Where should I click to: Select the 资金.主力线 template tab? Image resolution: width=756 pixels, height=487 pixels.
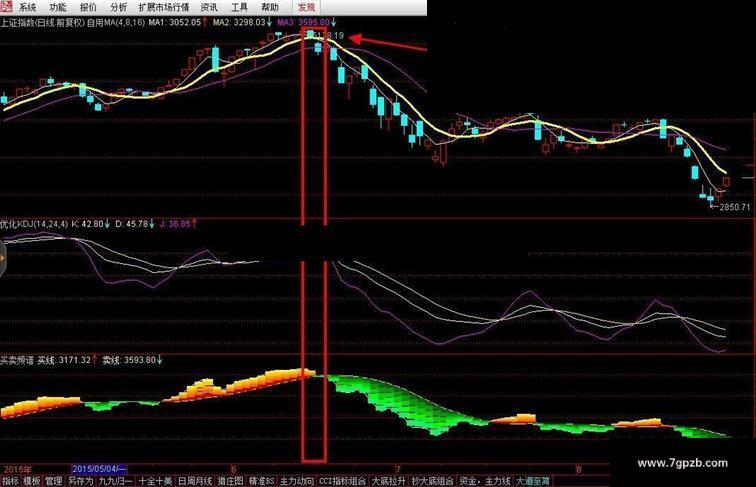tap(485, 481)
